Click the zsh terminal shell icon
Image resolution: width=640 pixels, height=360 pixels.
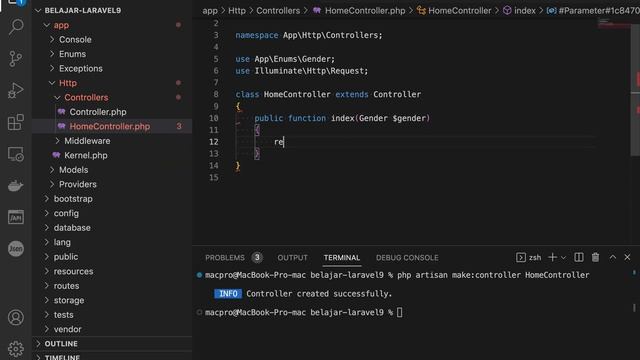(521, 258)
